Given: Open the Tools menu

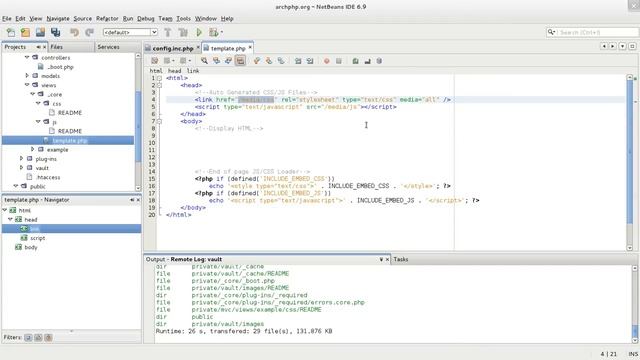Looking at the screenshot, I should click(x=183, y=19).
